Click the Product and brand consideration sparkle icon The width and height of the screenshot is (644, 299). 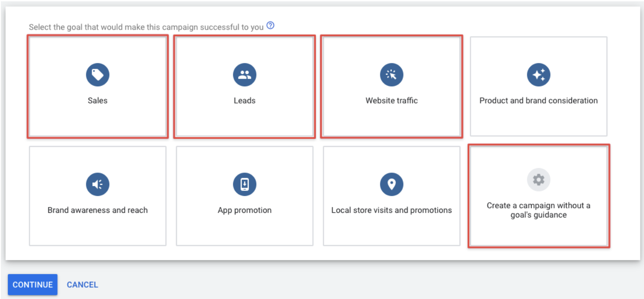click(539, 75)
